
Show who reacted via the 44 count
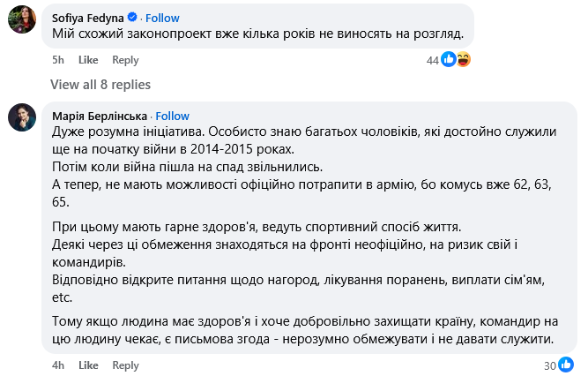pos(432,60)
